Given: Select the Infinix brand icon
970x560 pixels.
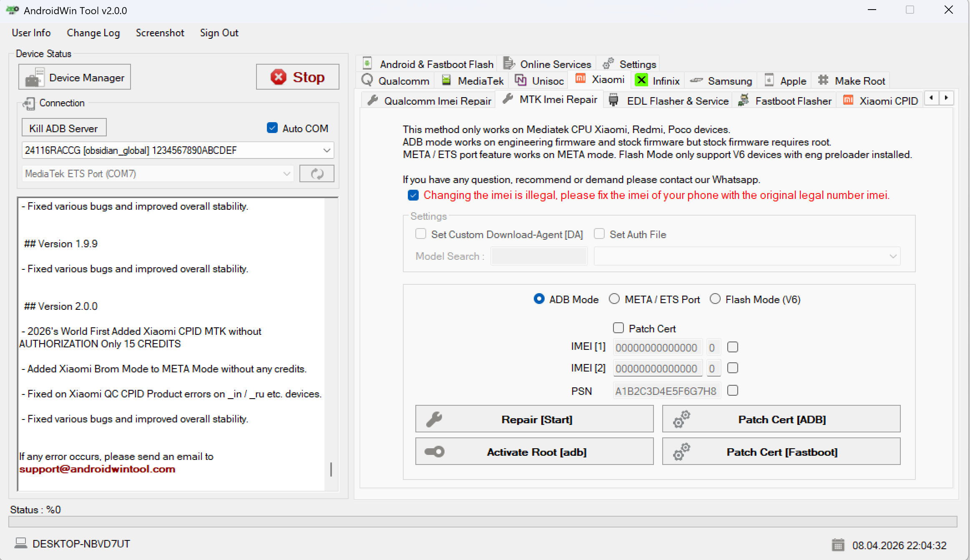Looking at the screenshot, I should [x=641, y=80].
